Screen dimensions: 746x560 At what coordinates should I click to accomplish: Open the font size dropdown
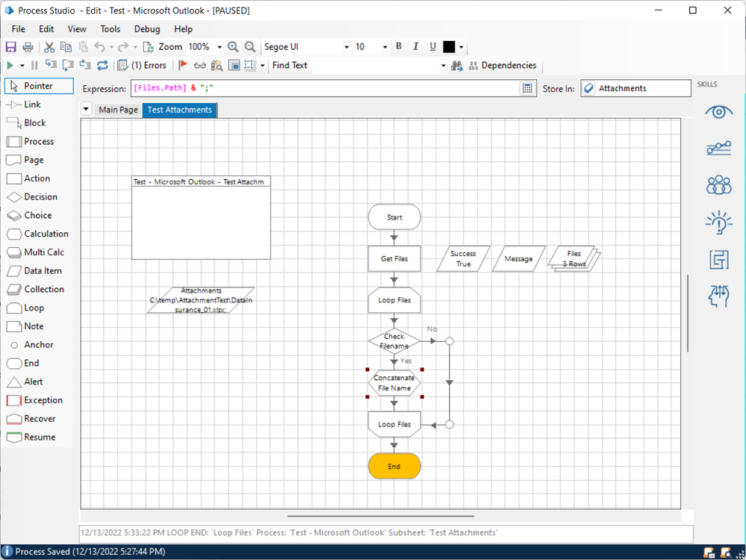point(385,47)
